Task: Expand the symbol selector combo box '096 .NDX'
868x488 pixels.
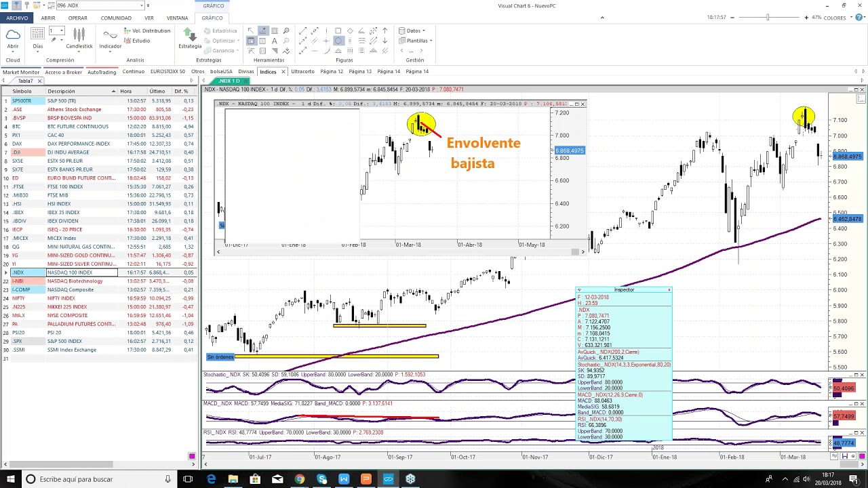Action: (141, 5)
